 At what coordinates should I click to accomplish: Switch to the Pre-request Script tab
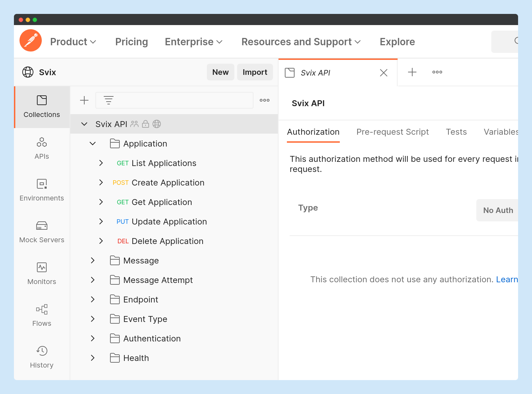392,132
